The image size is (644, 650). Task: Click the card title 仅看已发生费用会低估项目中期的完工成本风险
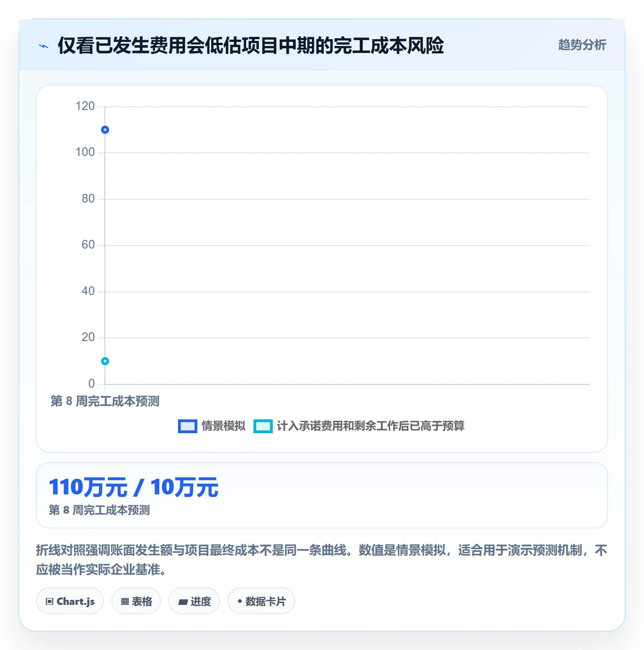(251, 46)
